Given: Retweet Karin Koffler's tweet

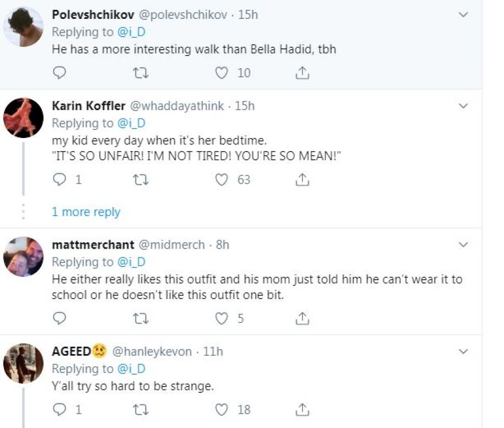Looking at the screenshot, I should 140,179.
